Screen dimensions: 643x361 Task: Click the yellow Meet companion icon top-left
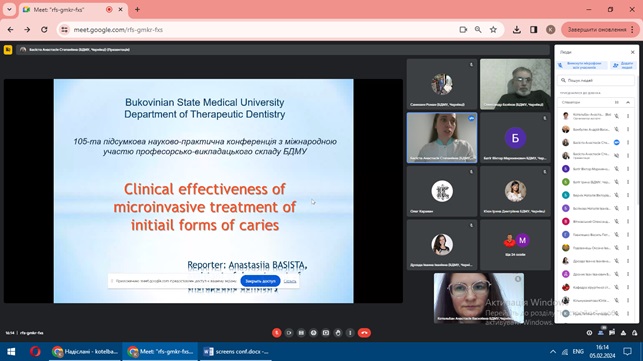[x=8, y=50]
